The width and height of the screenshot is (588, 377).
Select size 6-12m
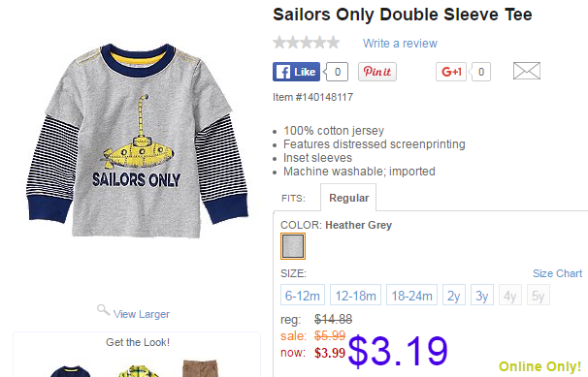coord(303,295)
